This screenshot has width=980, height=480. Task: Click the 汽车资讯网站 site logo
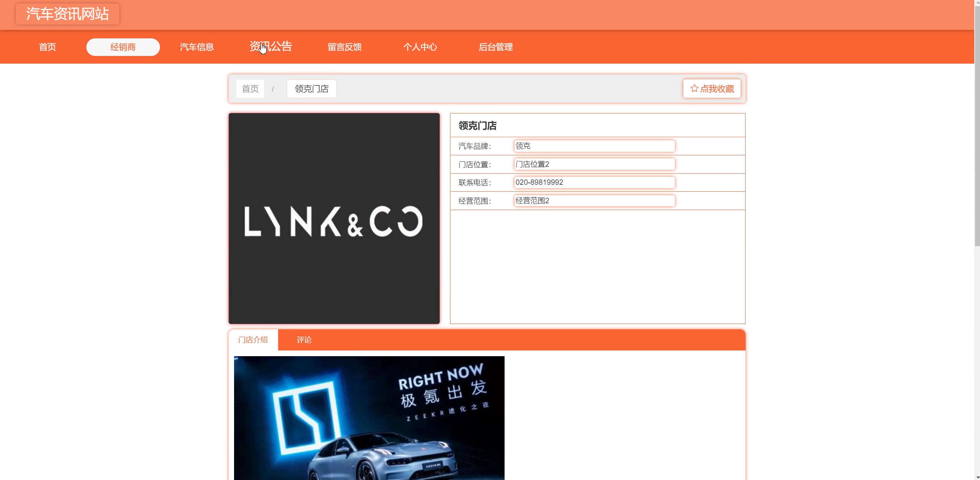68,14
